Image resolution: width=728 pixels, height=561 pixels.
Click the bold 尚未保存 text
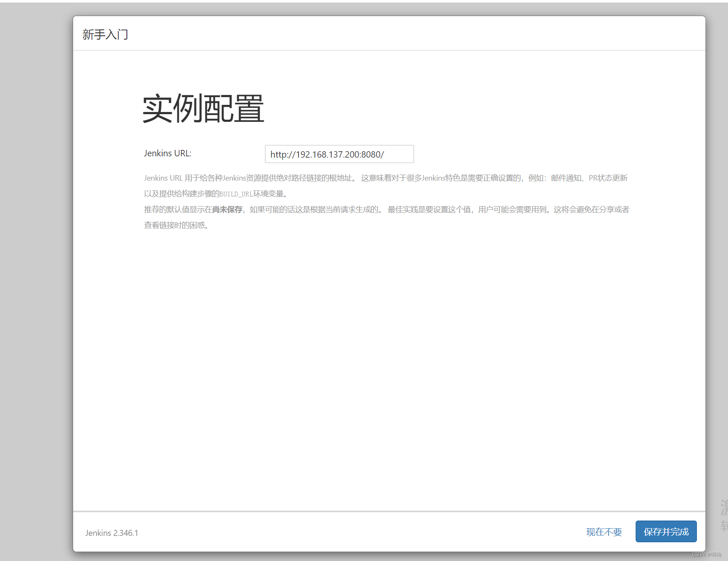pos(227,210)
